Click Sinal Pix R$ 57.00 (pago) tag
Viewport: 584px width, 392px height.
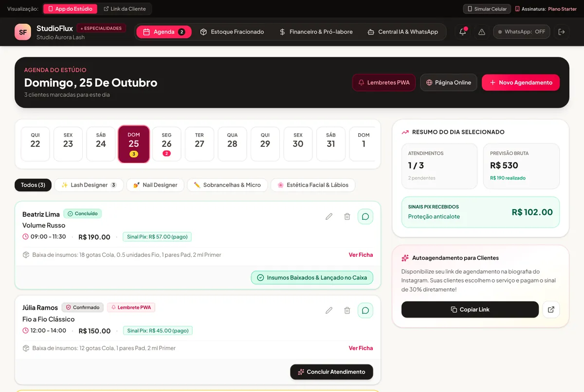[x=157, y=237]
